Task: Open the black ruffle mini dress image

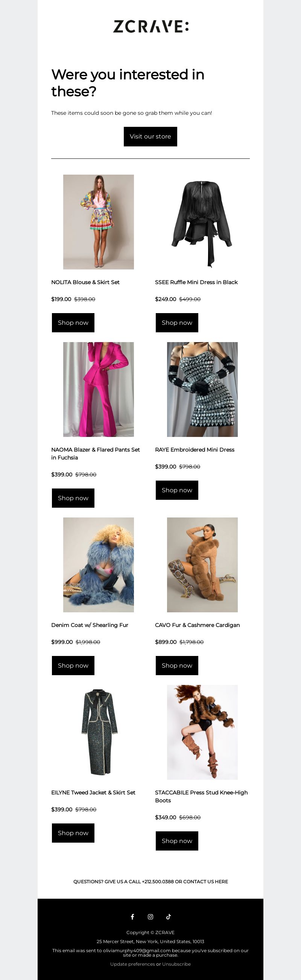Action: (202, 222)
